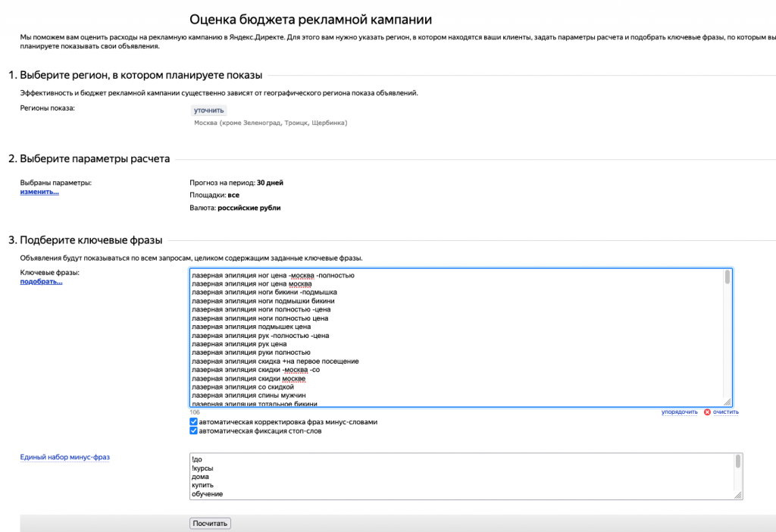The width and height of the screenshot is (776, 532).
Task: Click the 'Прогноз на период: 30 дней' text
Action: (236, 183)
